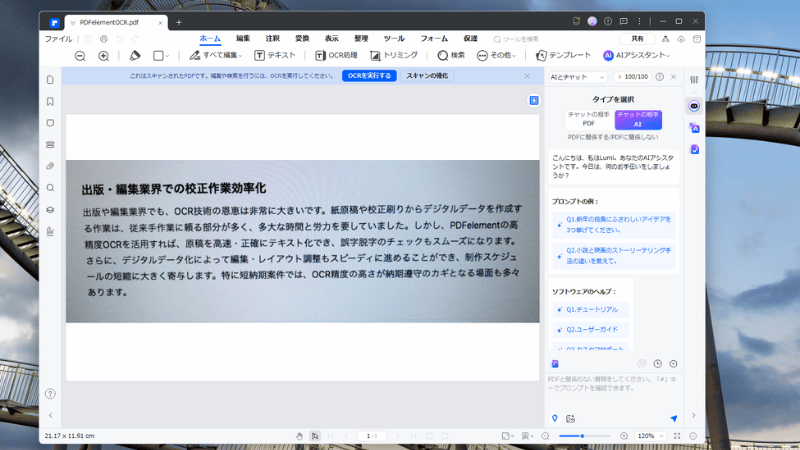Image resolution: width=800 pixels, height=450 pixels.
Task: Switch to the 変換 tab
Action: coord(302,39)
